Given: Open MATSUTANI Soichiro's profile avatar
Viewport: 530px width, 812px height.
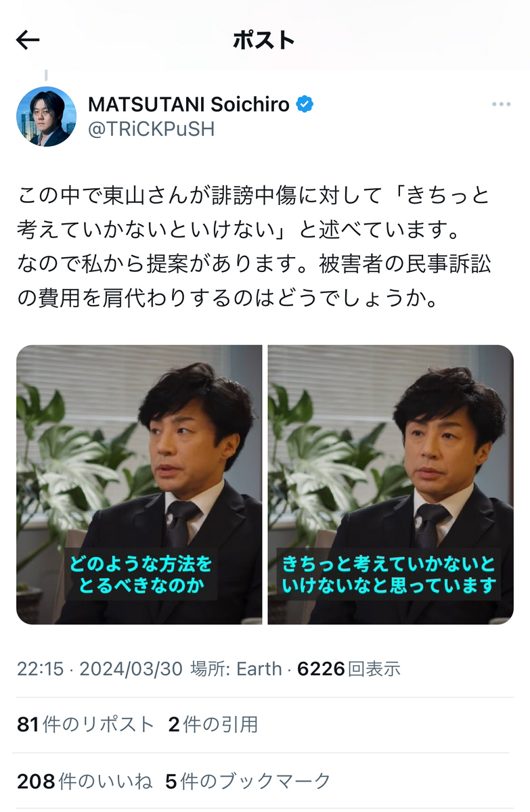Looking at the screenshot, I should (46, 117).
